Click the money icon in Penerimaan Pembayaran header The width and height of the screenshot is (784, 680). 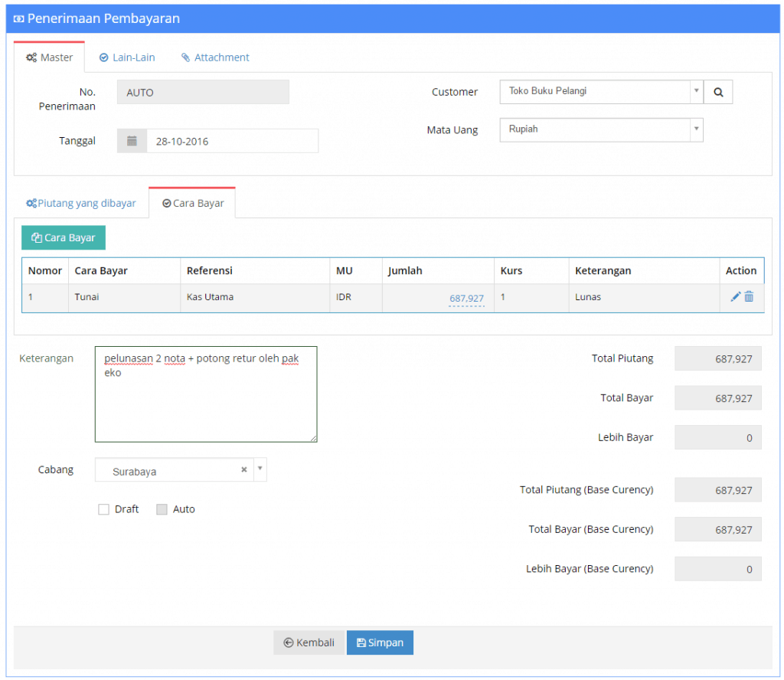18,18
